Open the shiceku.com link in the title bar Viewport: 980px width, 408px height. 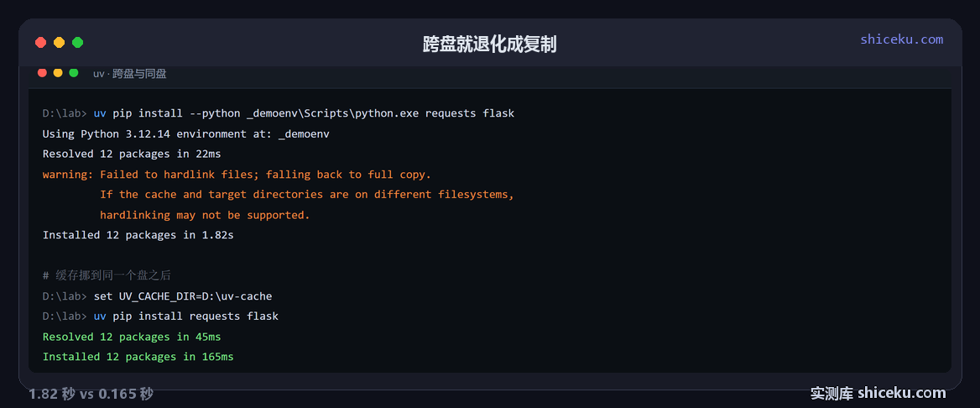(x=901, y=39)
